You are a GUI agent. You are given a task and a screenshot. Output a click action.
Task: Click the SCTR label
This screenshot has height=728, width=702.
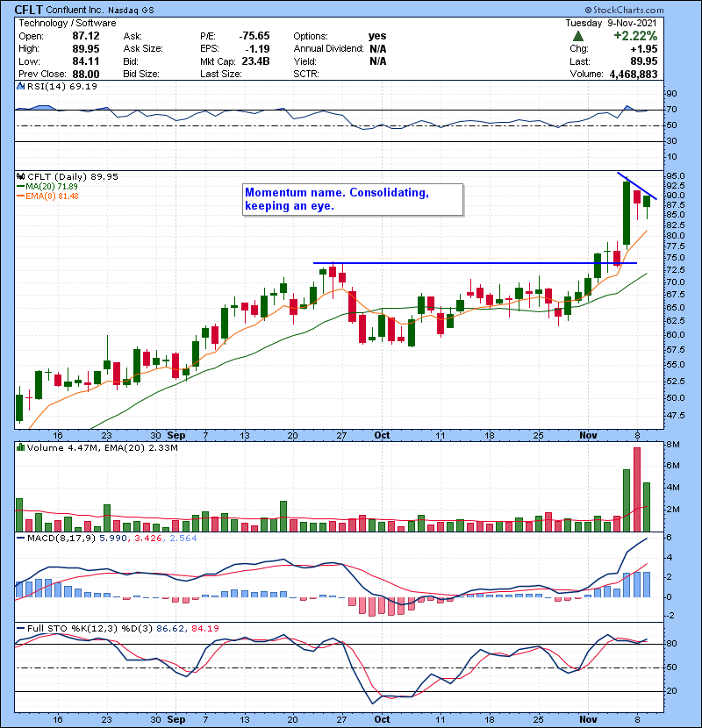306,75
